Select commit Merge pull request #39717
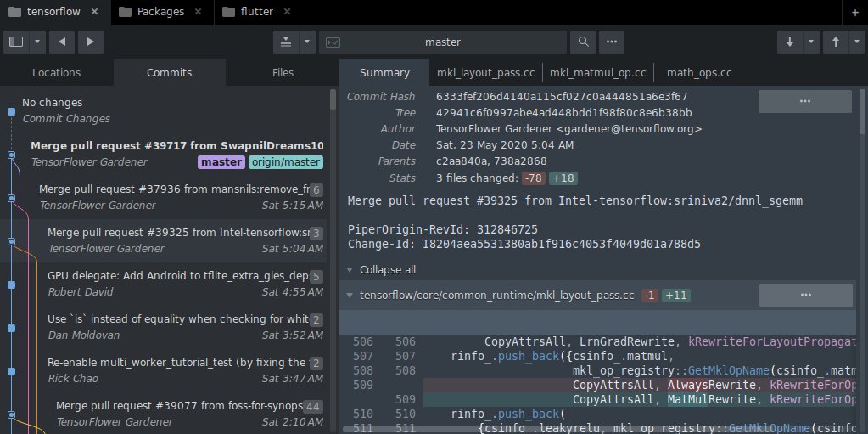This screenshot has height=434, width=868. (x=165, y=154)
